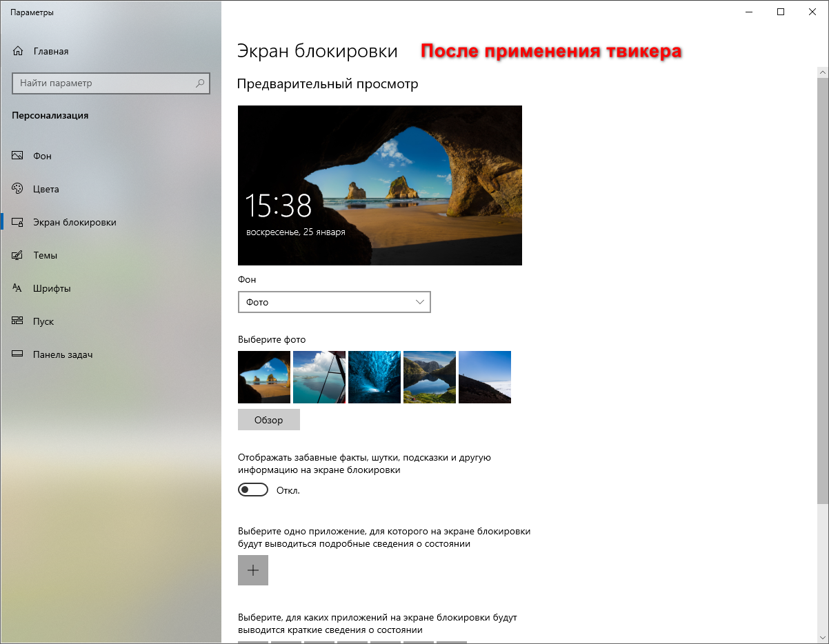Open the Фон dropdown set to Фото

[x=334, y=302]
